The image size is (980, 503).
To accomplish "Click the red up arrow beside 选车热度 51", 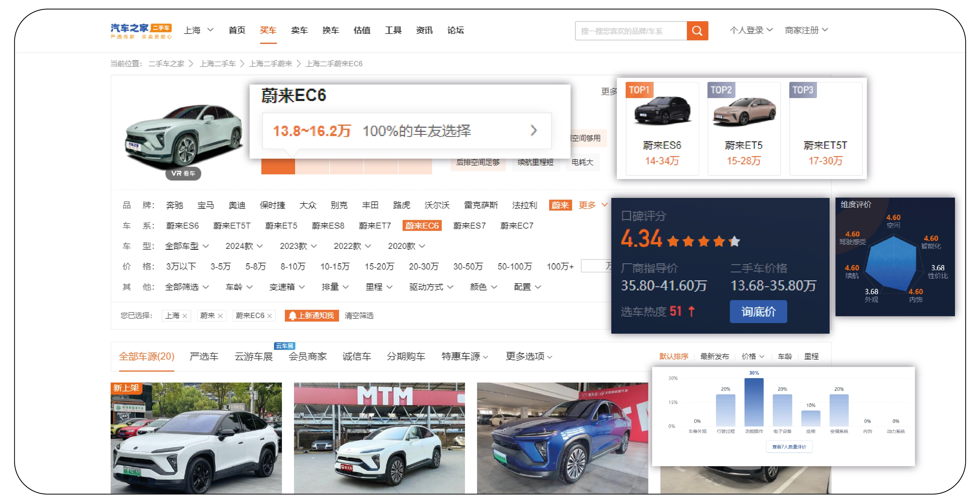I will [x=692, y=311].
